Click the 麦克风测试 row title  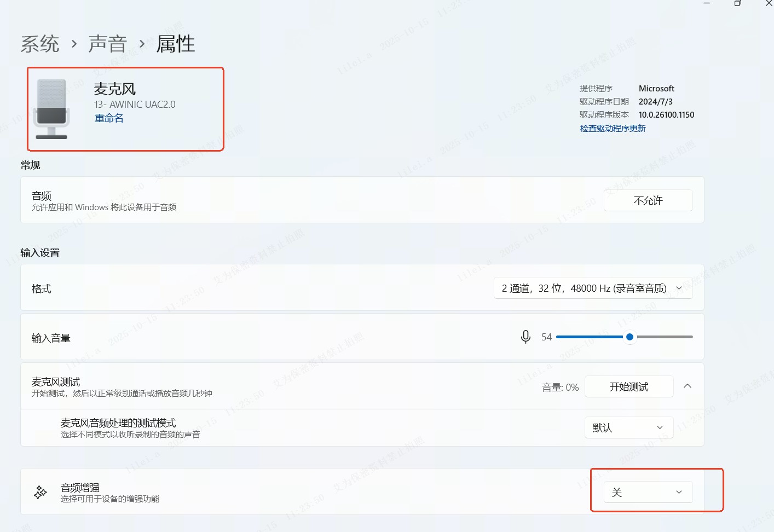(56, 381)
